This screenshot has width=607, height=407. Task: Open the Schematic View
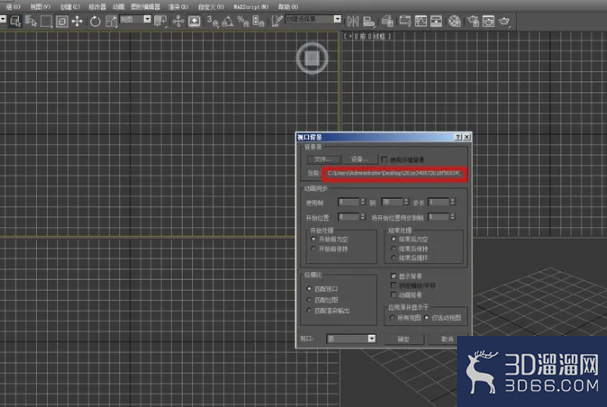pyautogui.click(x=436, y=21)
